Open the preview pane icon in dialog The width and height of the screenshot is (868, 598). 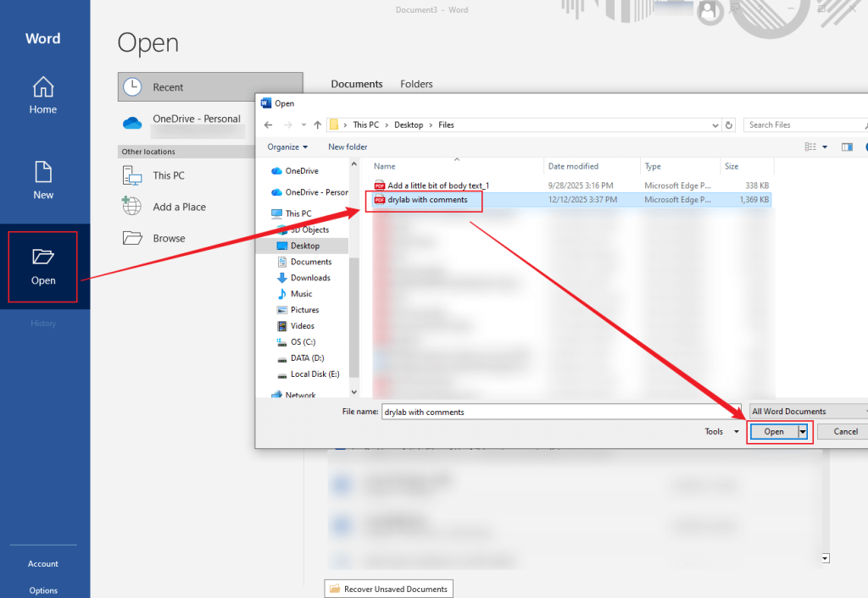[847, 147]
